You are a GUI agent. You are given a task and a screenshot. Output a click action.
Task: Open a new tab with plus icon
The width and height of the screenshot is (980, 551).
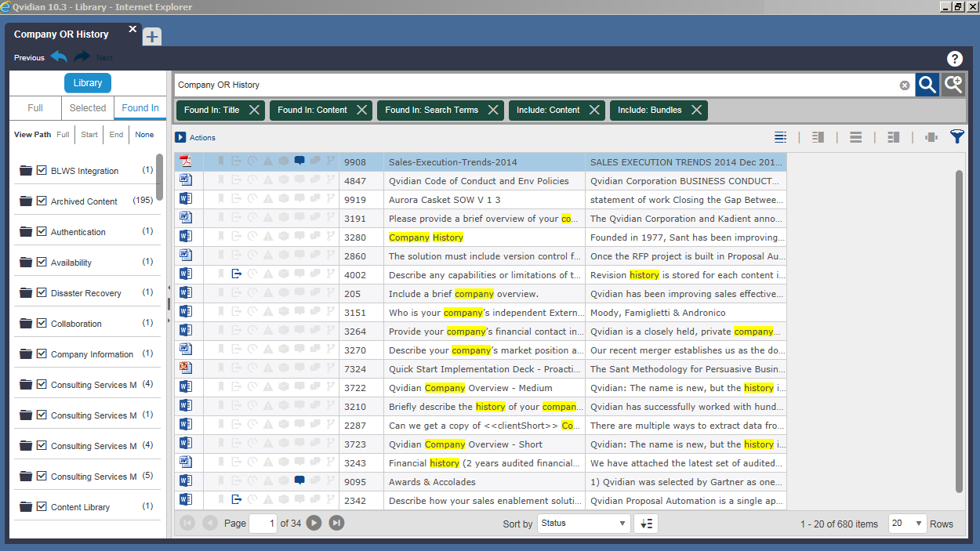coord(152,36)
